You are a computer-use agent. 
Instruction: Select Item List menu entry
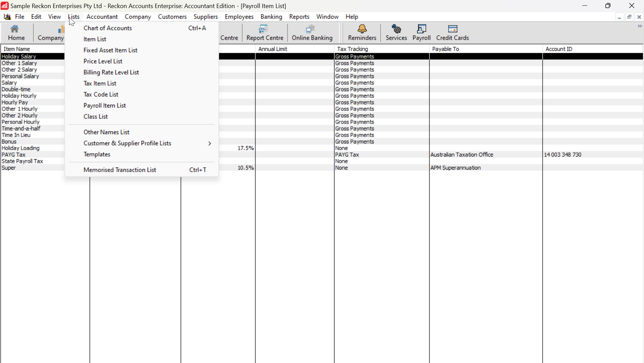(x=142, y=39)
